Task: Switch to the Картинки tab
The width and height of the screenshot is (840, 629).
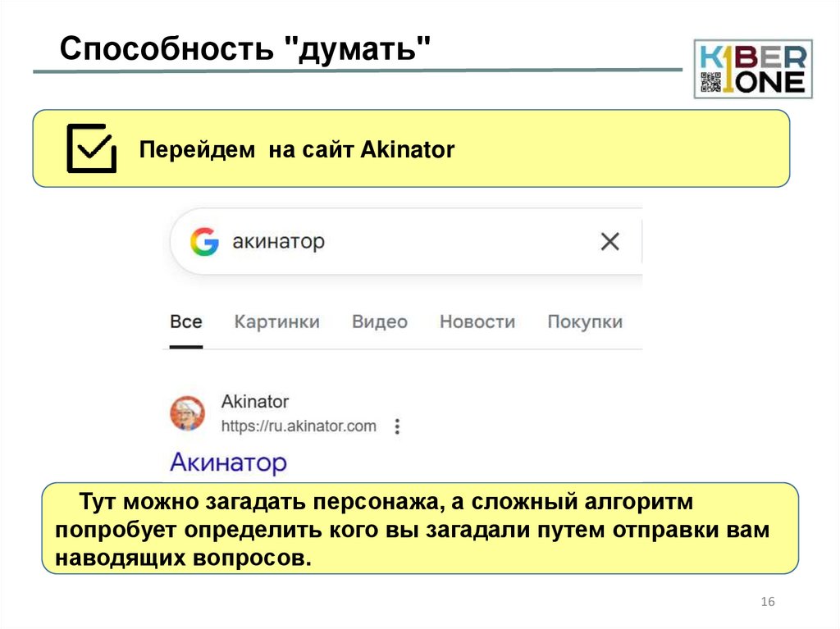Action: click(x=278, y=321)
